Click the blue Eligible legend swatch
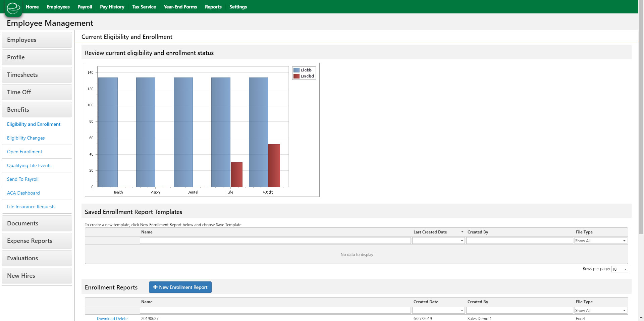Viewport: 644px width, 321px height. pyautogui.click(x=296, y=70)
